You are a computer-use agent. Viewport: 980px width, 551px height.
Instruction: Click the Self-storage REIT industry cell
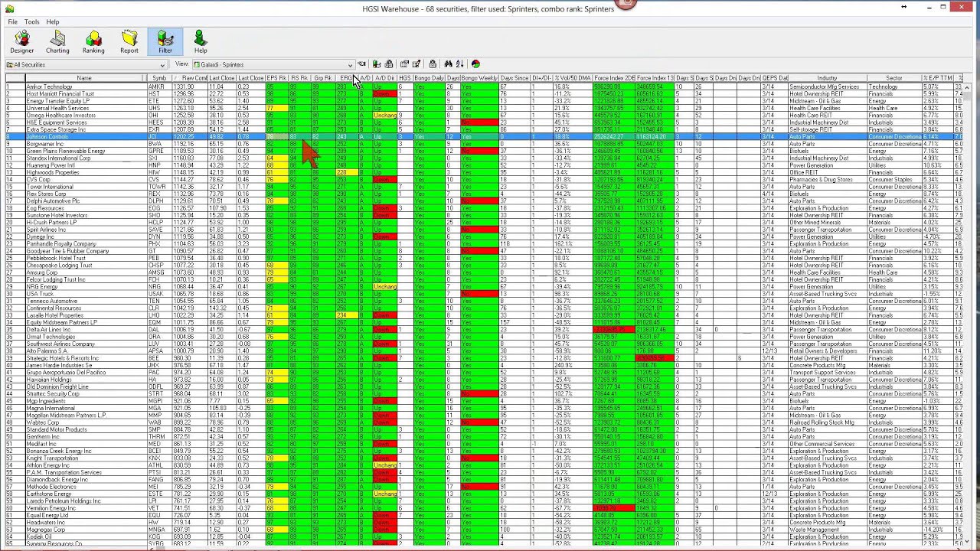[x=827, y=129]
